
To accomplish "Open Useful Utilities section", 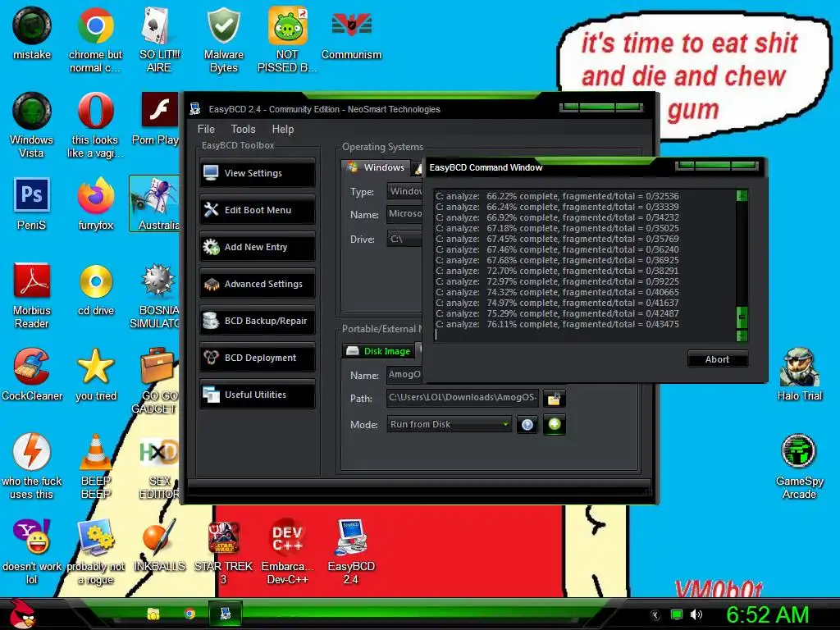I will 257,395.
